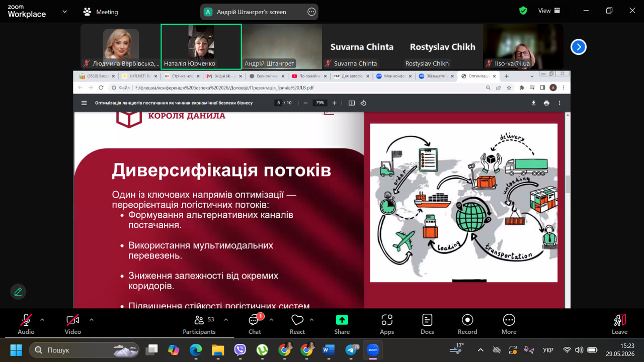The width and height of the screenshot is (644, 362).
Task: Open the Chat panel
Action: tap(255, 324)
